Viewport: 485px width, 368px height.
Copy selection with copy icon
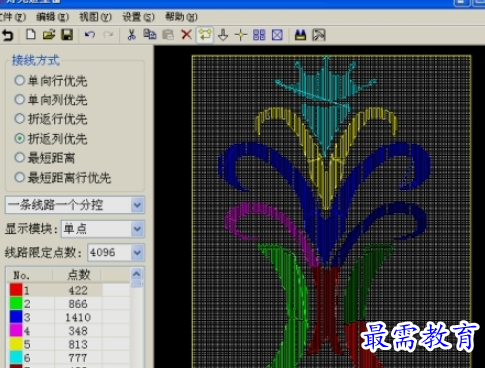coord(150,35)
